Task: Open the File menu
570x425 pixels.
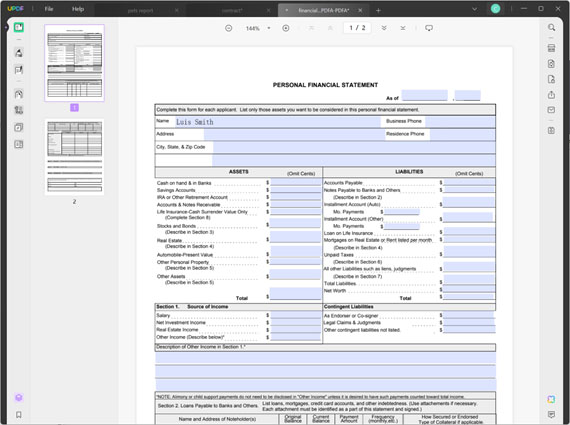Action: pyautogui.click(x=49, y=9)
